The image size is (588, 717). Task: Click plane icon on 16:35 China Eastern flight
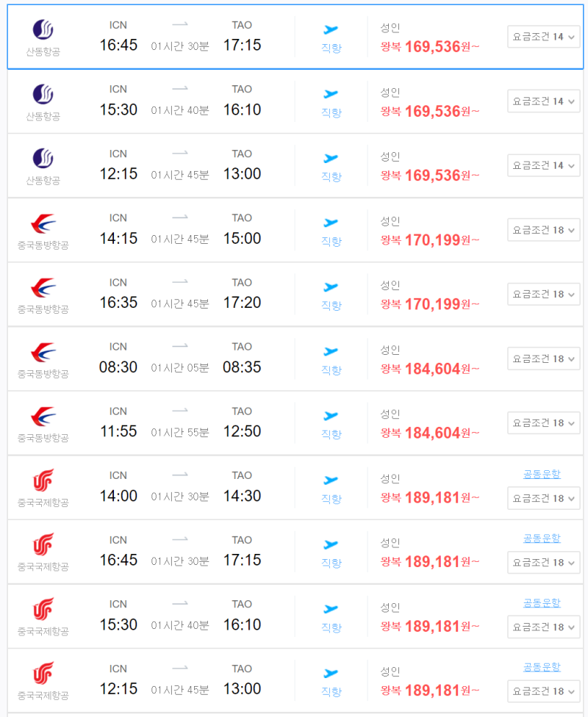330,287
